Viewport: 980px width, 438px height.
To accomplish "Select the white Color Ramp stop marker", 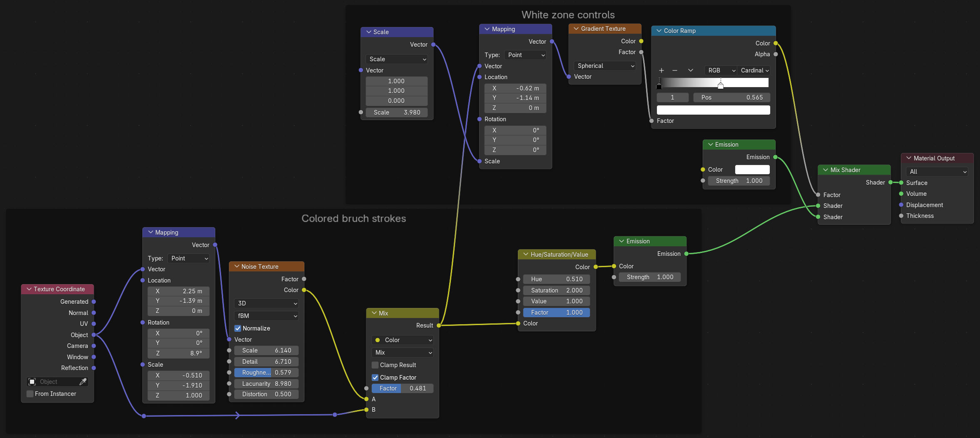I will (x=721, y=86).
